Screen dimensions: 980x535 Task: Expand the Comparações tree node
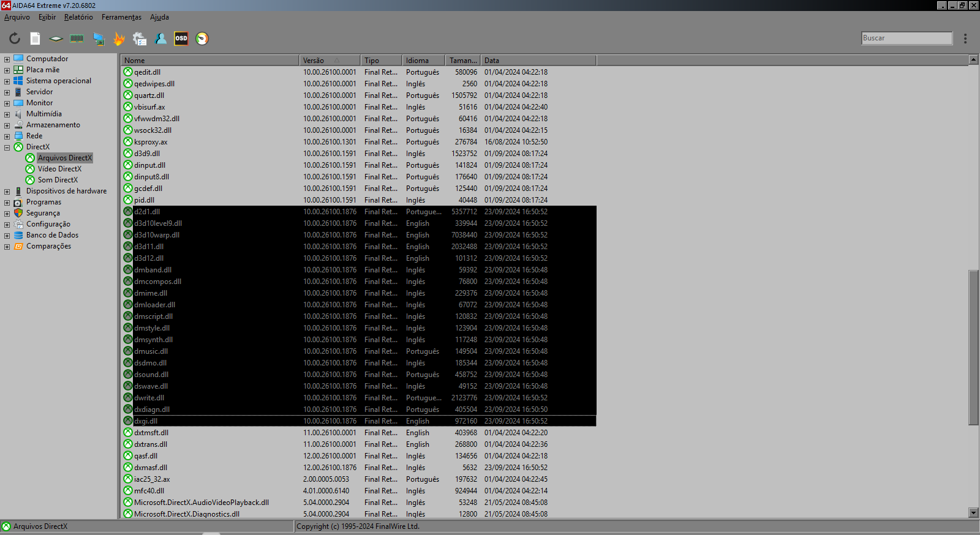[7, 247]
